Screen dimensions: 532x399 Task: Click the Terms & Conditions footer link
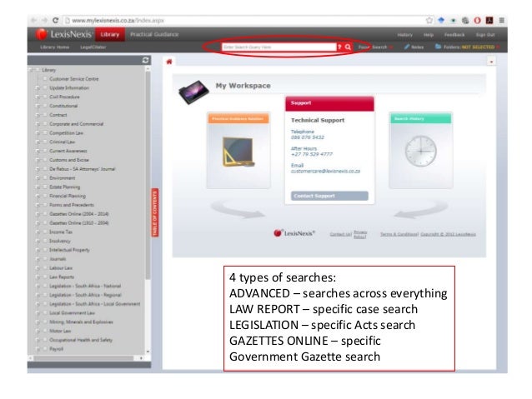[x=399, y=234]
